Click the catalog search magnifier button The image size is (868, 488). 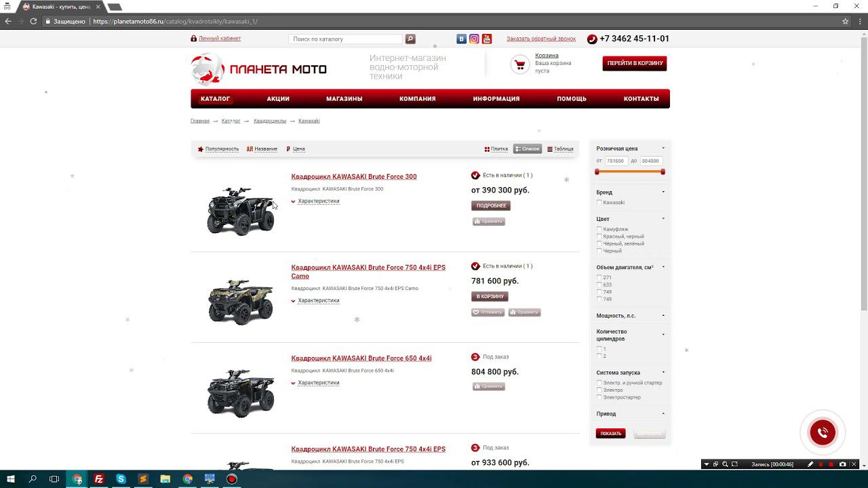pos(410,39)
